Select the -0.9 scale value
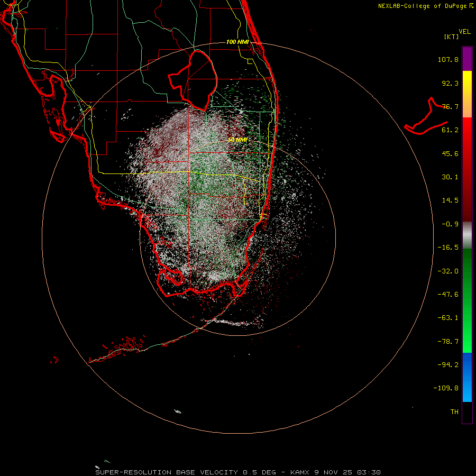476x476 pixels. pos(450,224)
